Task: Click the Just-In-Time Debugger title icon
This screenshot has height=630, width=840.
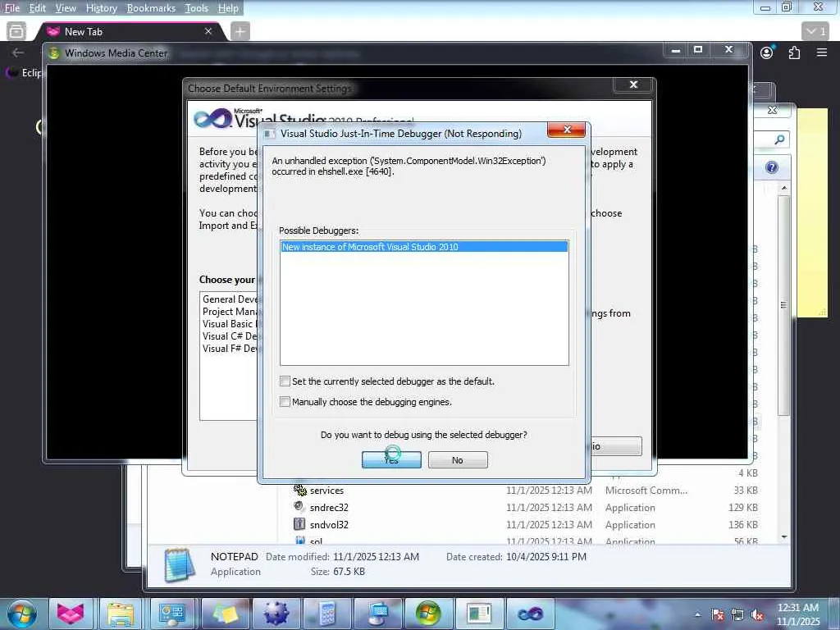Action: pos(269,134)
